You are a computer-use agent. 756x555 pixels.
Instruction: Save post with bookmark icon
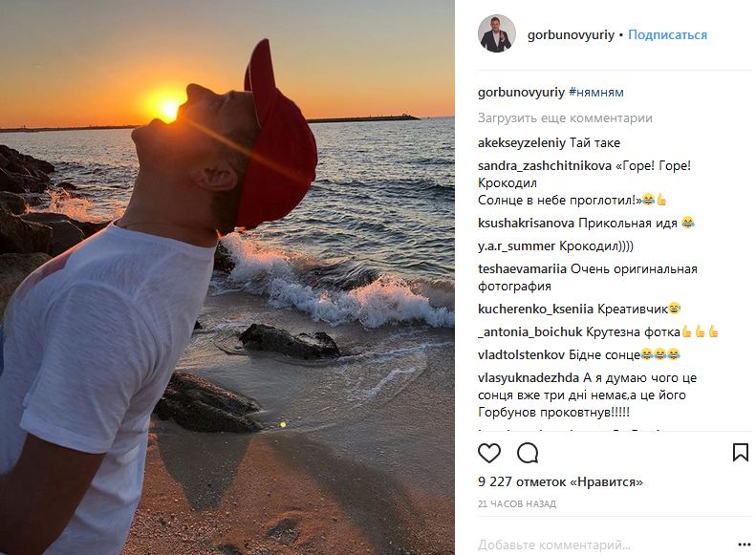[741, 453]
